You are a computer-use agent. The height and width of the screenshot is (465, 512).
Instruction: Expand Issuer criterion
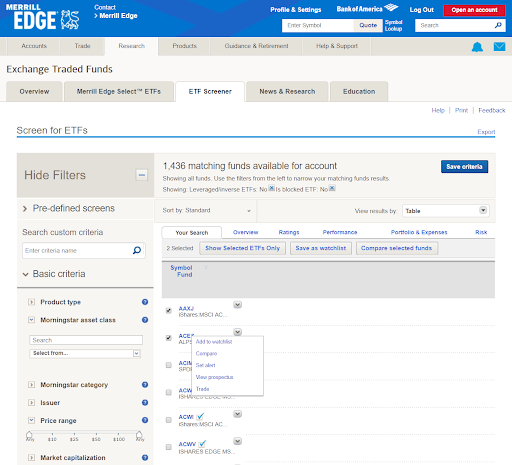[x=31, y=403]
